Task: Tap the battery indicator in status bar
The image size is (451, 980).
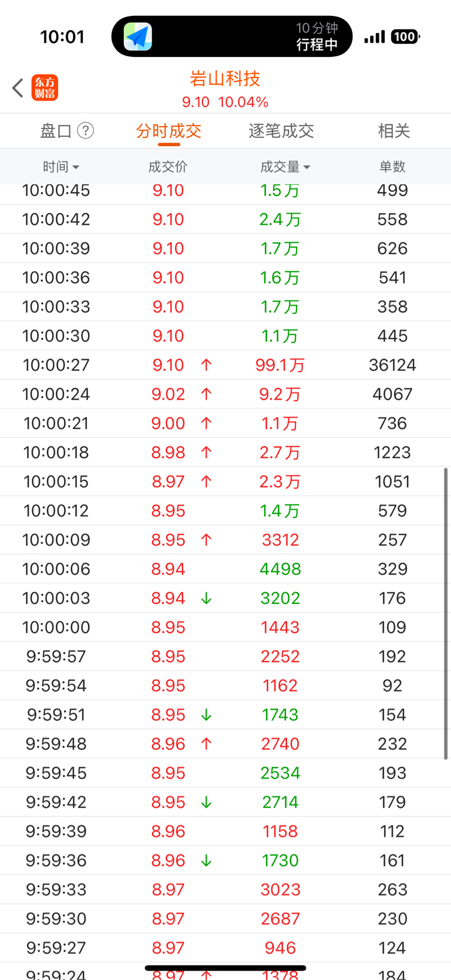Action: [405, 37]
